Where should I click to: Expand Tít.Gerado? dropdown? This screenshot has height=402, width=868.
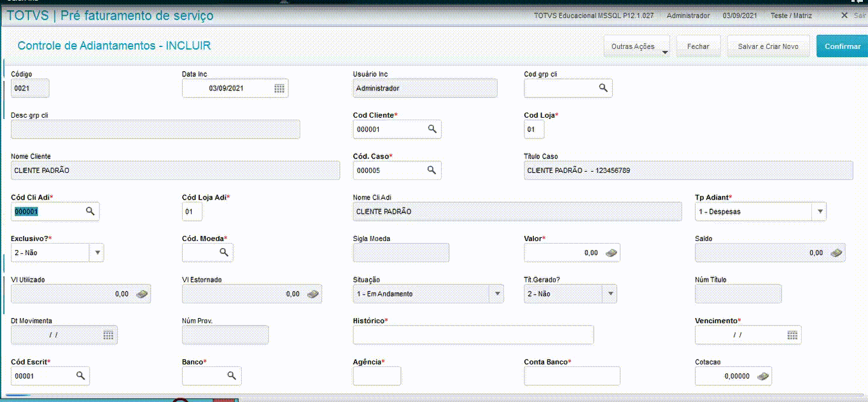pyautogui.click(x=610, y=294)
